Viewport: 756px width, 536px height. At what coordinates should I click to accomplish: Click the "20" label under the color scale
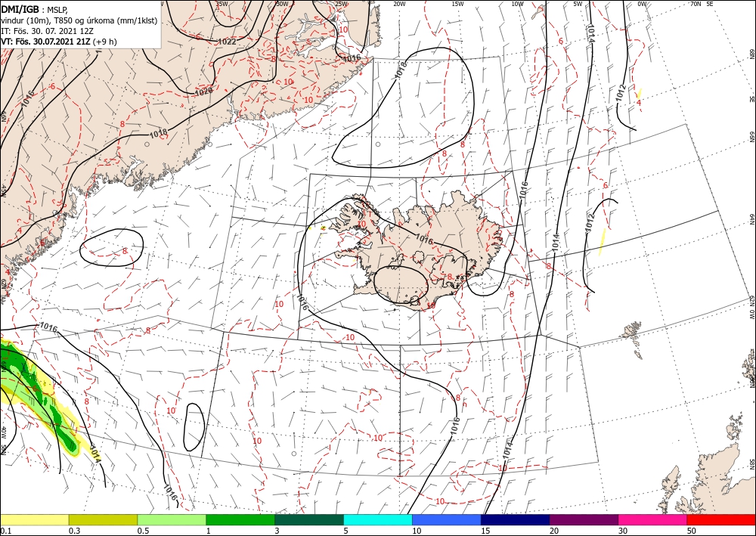[x=554, y=531]
